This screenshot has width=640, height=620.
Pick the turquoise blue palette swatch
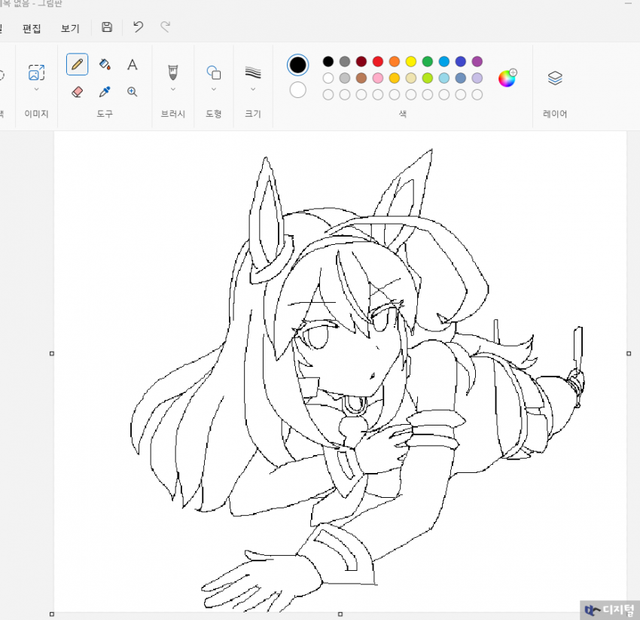click(444, 62)
